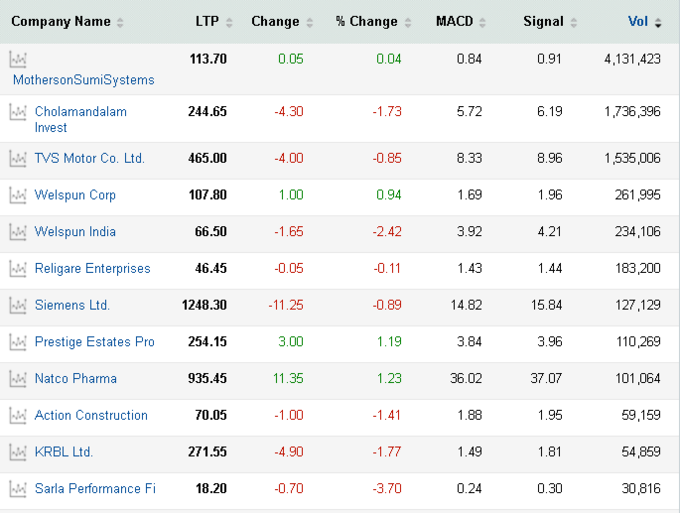Open Welspun India stock link
This screenshot has height=513, width=680.
[75, 232]
